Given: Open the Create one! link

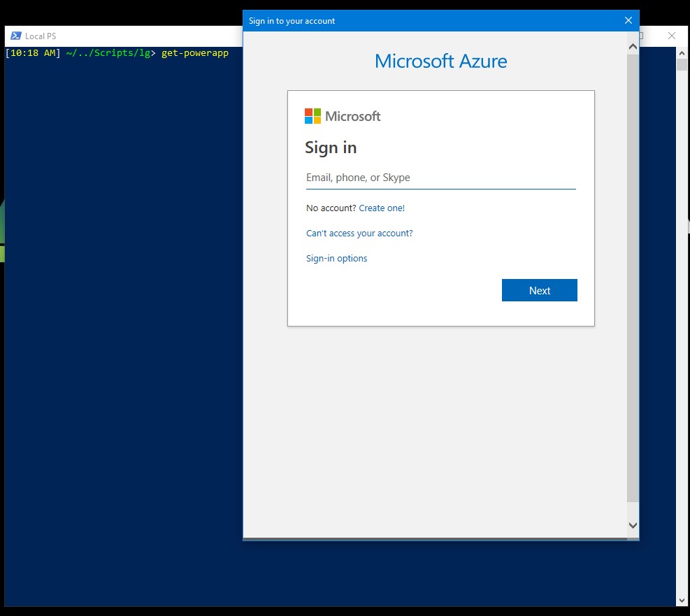Looking at the screenshot, I should tap(382, 208).
